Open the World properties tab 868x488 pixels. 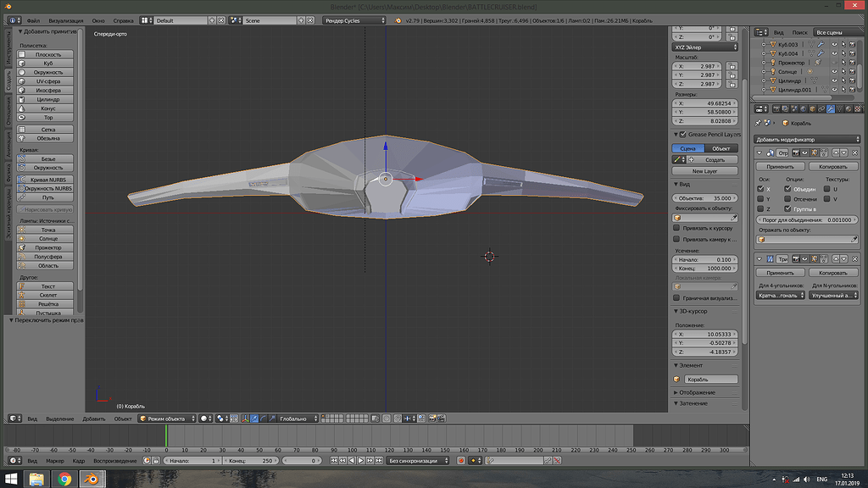[804, 109]
